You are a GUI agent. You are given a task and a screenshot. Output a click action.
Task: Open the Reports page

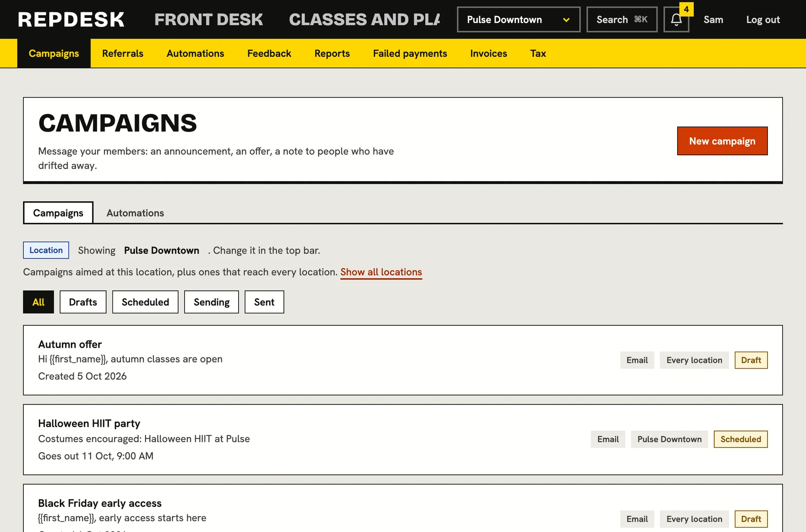pyautogui.click(x=332, y=53)
